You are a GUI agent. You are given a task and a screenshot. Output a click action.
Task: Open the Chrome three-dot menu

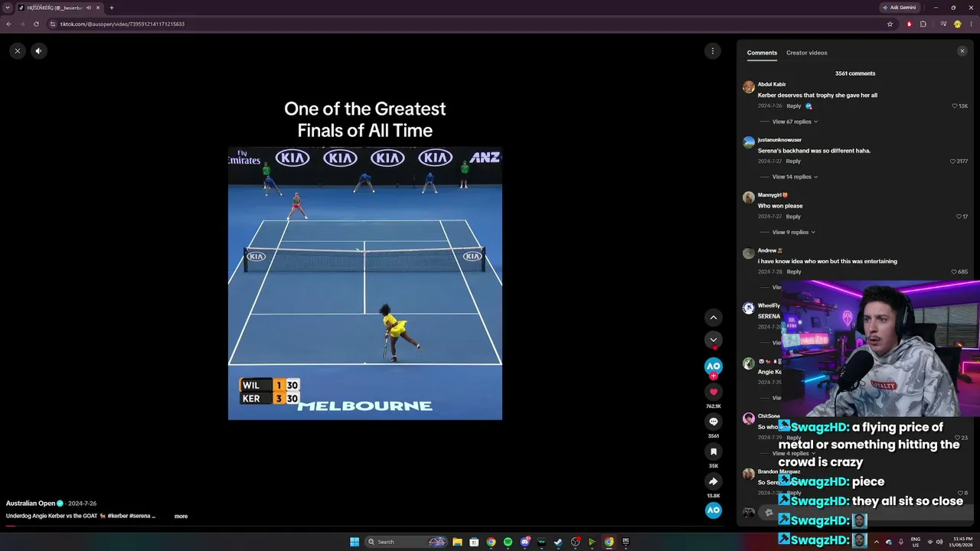tap(972, 24)
